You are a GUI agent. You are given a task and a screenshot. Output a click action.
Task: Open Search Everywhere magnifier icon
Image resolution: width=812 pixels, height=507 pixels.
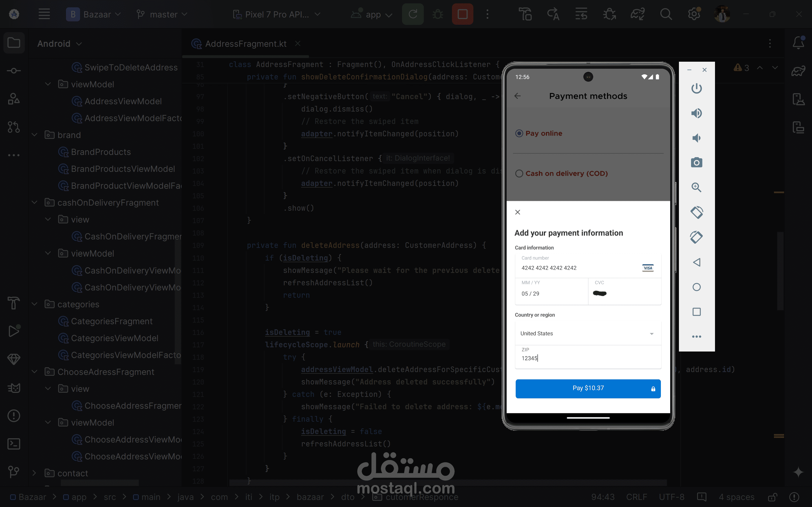(666, 14)
